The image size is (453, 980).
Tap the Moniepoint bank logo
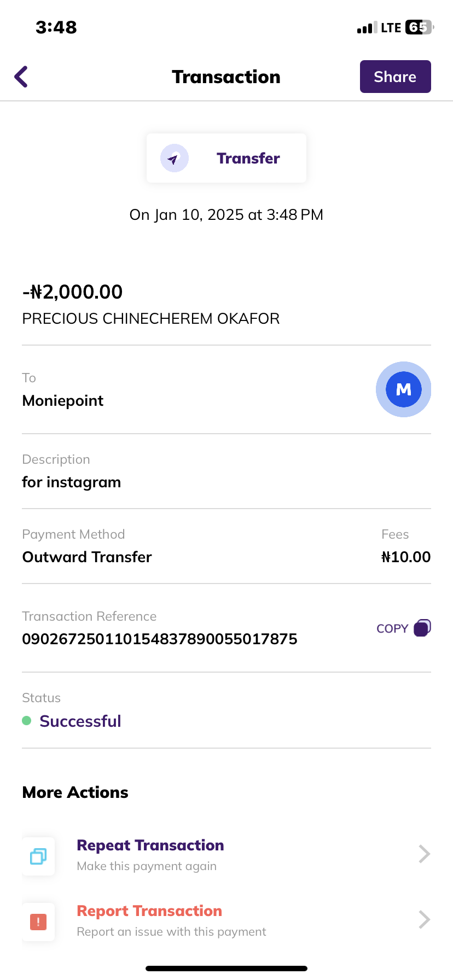[403, 389]
